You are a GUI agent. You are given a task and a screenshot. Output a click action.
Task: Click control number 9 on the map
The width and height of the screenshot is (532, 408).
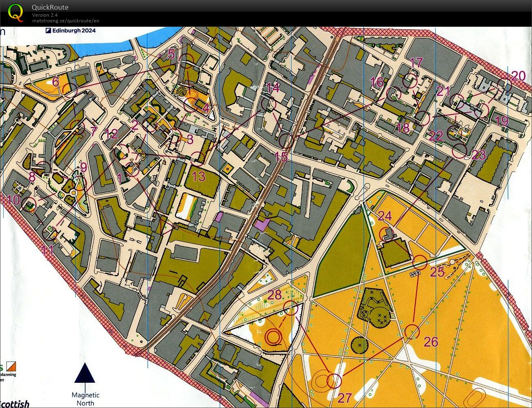coord(83,167)
